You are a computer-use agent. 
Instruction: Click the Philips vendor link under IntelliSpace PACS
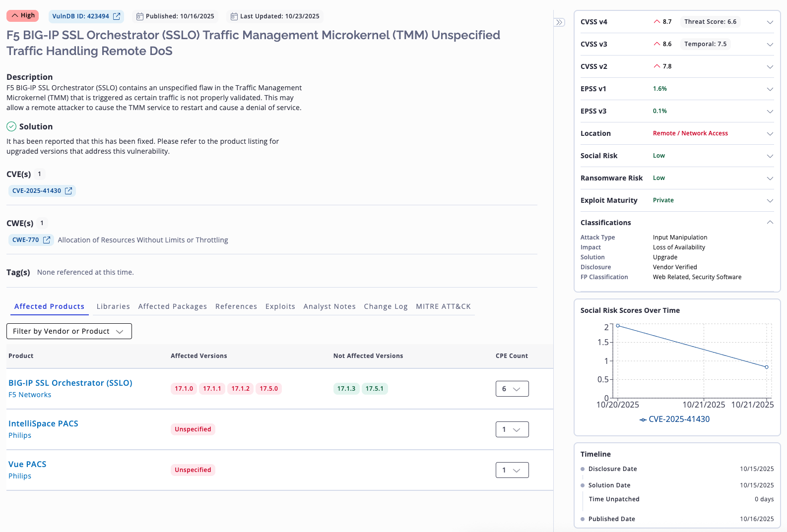20,435
